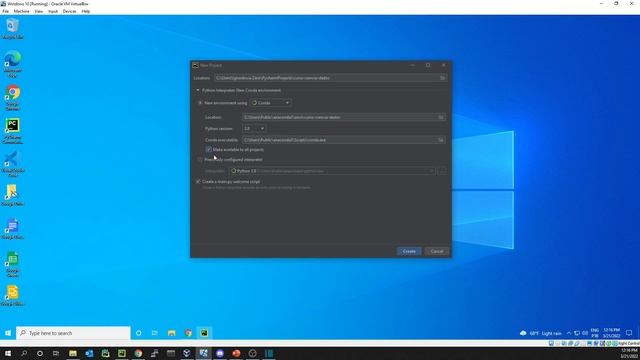Open the Conda environment type dropdown
Screen dimensions: 640x360
click(x=270, y=103)
